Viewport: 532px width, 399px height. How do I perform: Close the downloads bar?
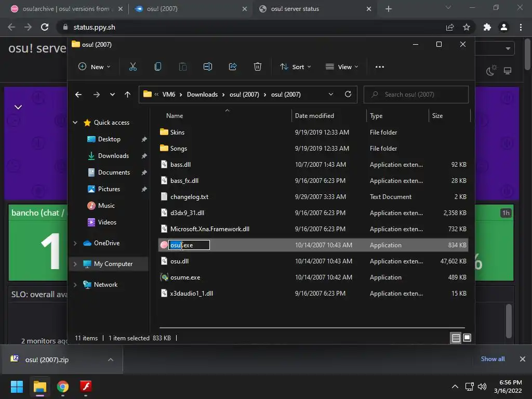(x=523, y=359)
